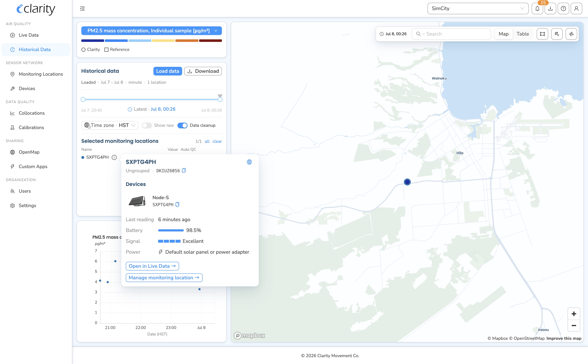Click the right time range slider handle

tap(220, 99)
